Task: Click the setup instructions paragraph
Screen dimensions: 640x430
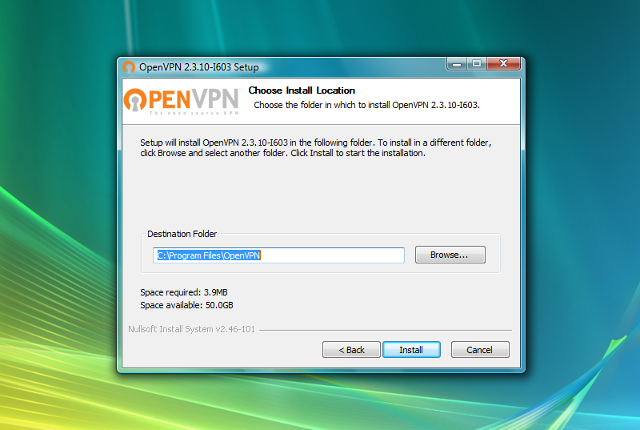Action: pos(316,148)
